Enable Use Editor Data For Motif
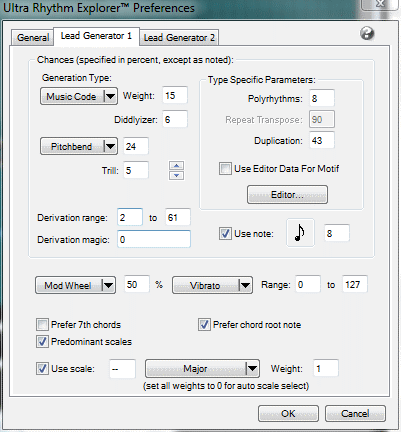Viewport: 401px width, 432px height. (225, 169)
